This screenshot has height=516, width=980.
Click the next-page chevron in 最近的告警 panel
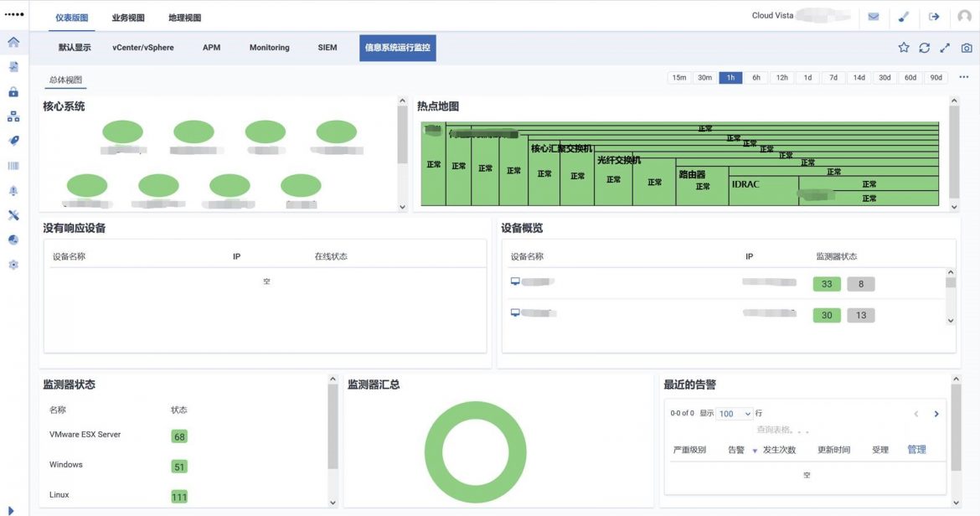point(936,413)
